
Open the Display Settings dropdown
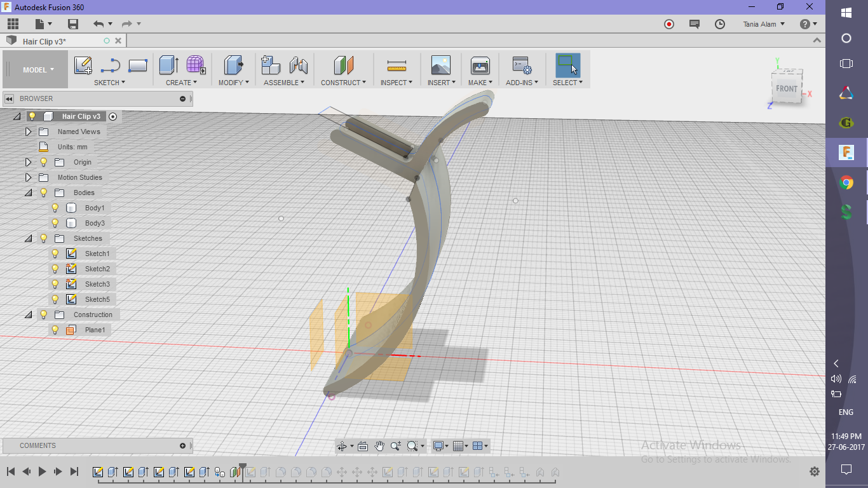pyautogui.click(x=440, y=446)
